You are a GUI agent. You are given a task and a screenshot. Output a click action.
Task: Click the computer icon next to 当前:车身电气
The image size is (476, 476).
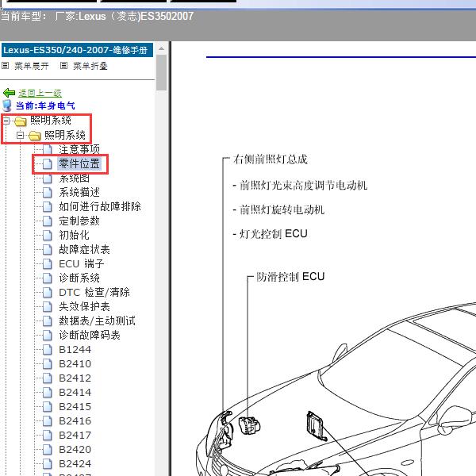tap(7, 106)
